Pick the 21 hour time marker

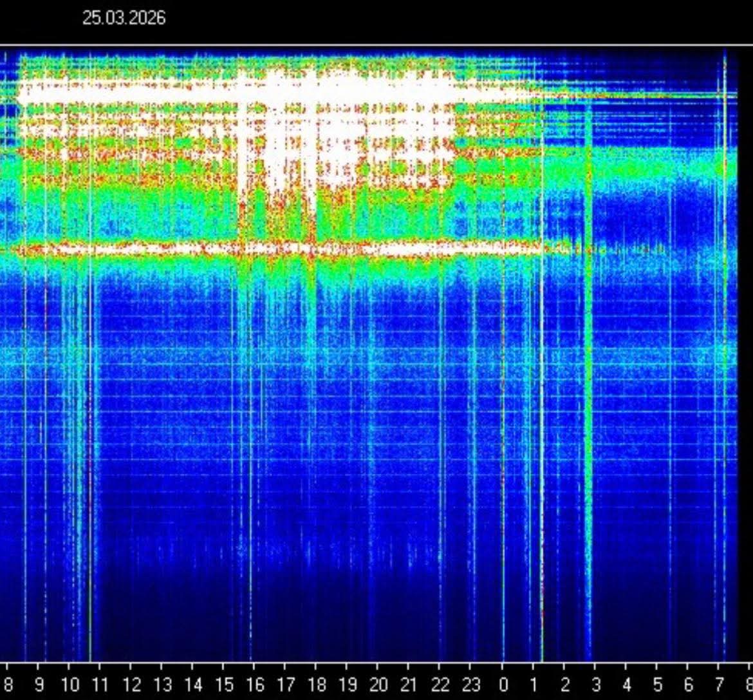point(409,684)
